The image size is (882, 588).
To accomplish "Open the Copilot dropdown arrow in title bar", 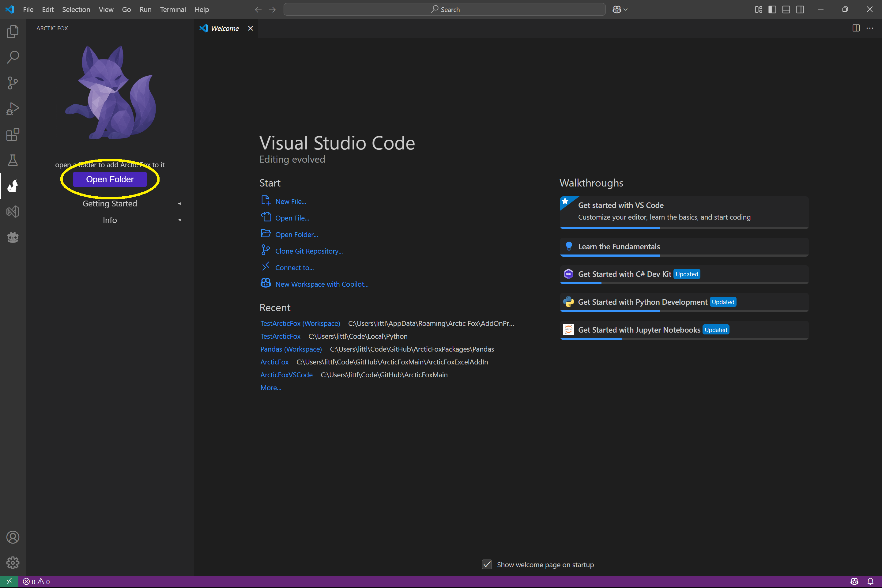I will (625, 9).
